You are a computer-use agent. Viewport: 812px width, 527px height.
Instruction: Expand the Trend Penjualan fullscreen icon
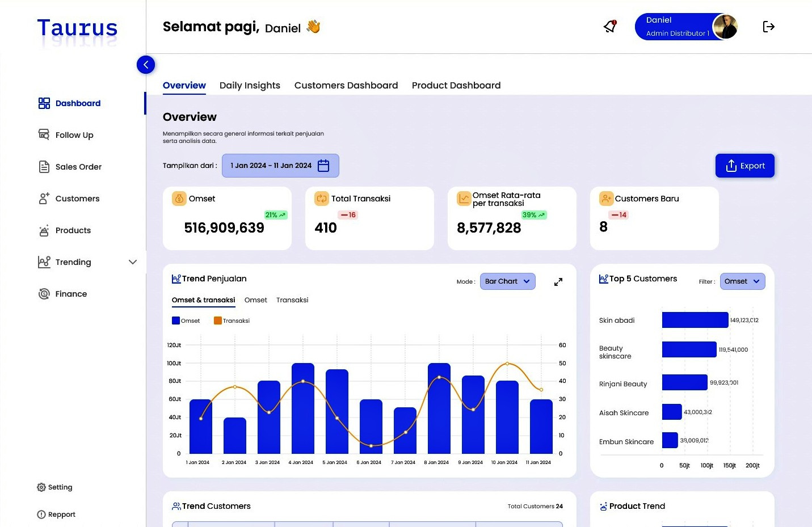click(558, 281)
